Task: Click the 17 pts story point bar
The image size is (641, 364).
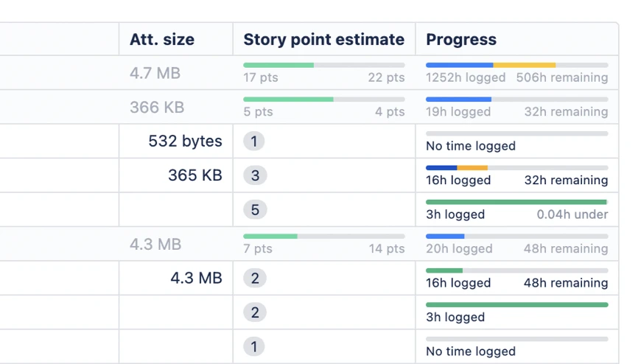Action: tap(323, 66)
